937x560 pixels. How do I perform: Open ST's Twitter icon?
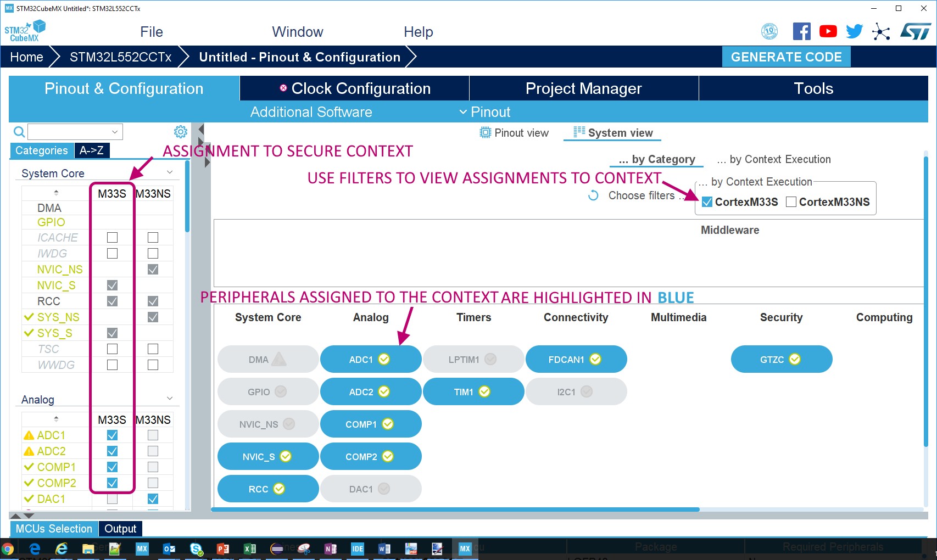pos(855,31)
